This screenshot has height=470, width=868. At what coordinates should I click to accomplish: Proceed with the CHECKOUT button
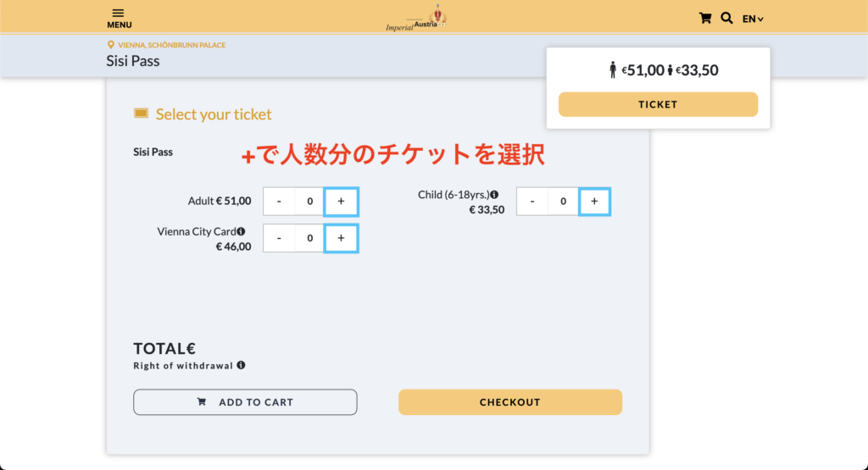pos(509,402)
